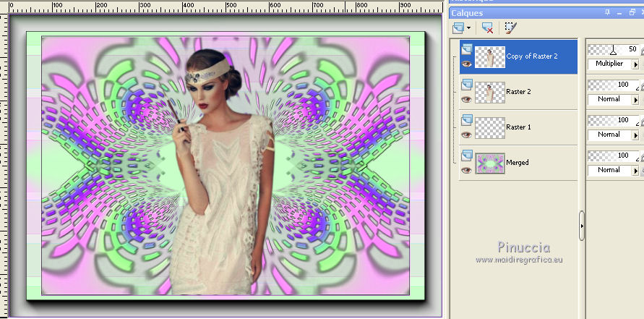The width and height of the screenshot is (644, 319).
Task: Click the layer type icon for Copy of Raster 2
Action: [x=466, y=49]
